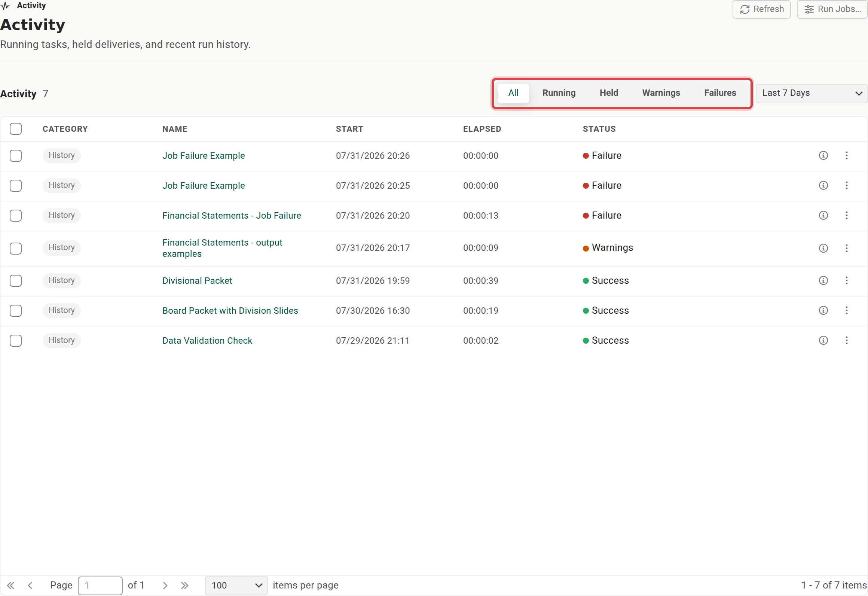Click Success status on Data Validation Check row

[x=610, y=341]
